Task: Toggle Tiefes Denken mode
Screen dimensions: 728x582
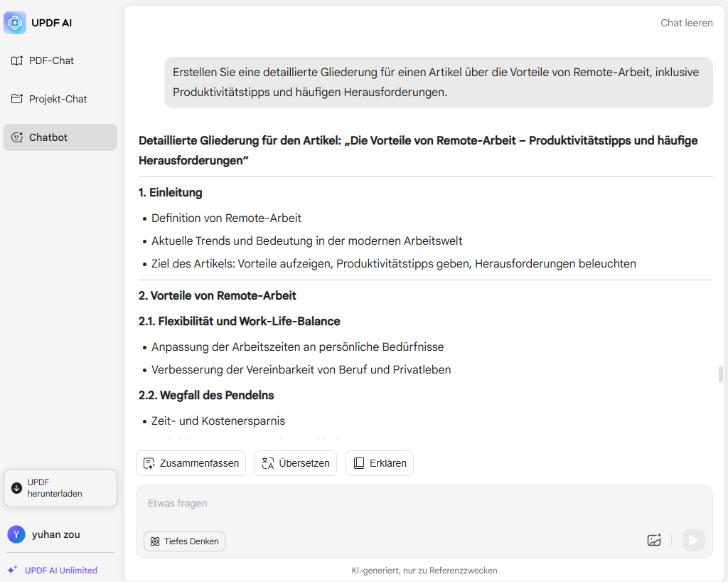Action: (184, 541)
